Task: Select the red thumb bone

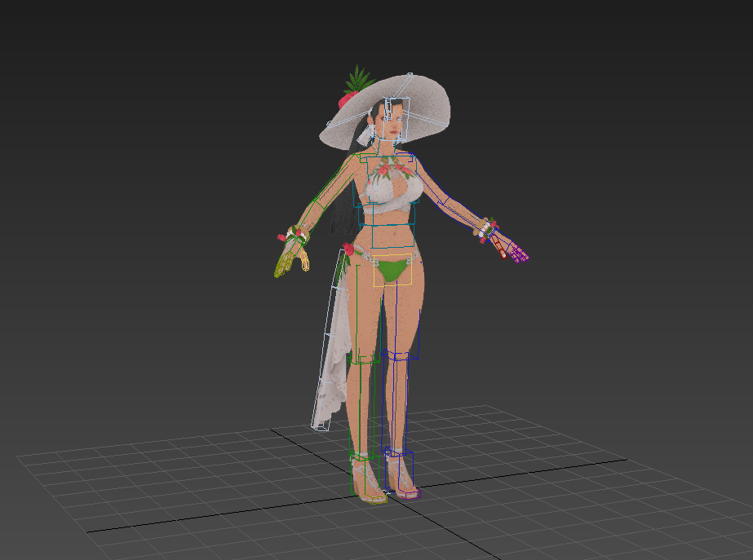Action: [499, 247]
